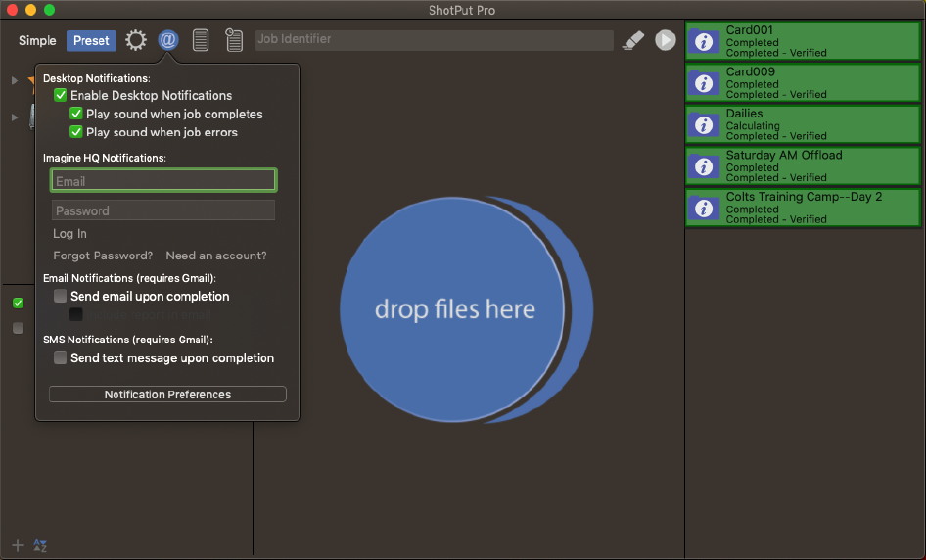Open the clipboard report icon in toolbar
This screenshot has width=926, height=560.
coord(234,40)
